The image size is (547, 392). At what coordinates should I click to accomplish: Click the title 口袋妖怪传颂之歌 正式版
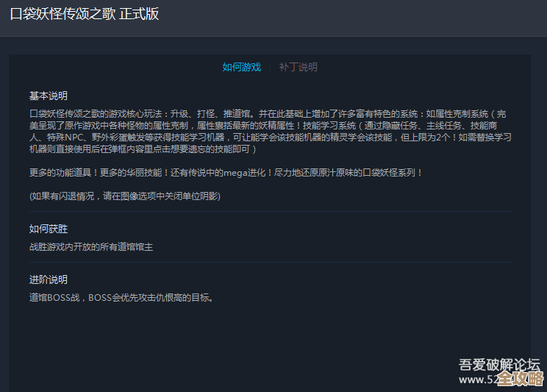tap(85, 14)
